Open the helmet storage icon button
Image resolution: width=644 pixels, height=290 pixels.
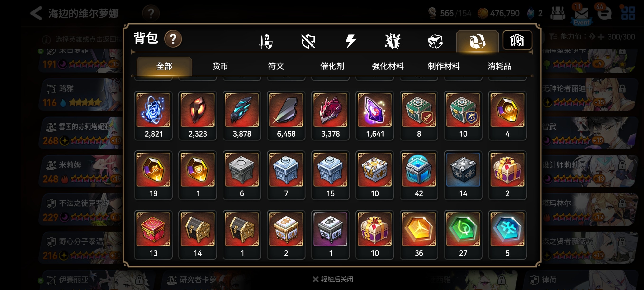click(x=517, y=40)
